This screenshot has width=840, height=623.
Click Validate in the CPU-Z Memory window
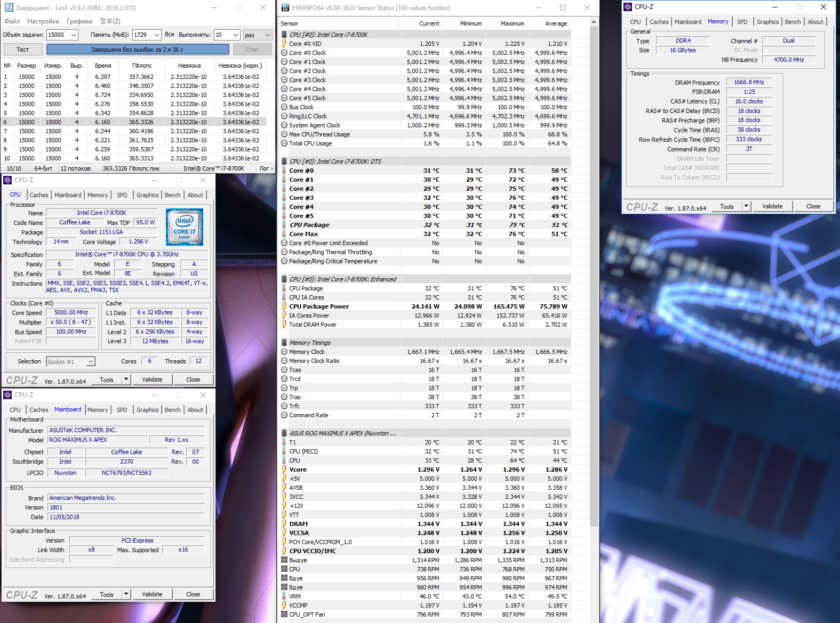point(772,206)
